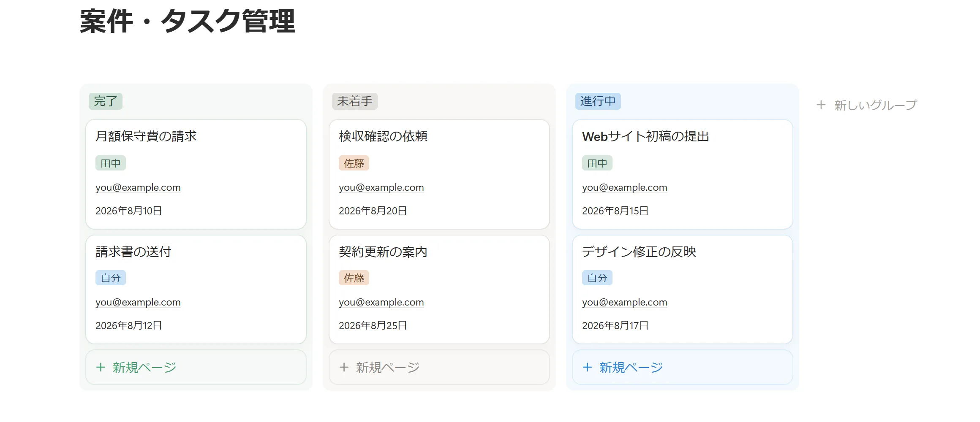Open email link on Webサイト初稿の提出 card
Image resolution: width=980 pixels, height=422 pixels.
(625, 187)
